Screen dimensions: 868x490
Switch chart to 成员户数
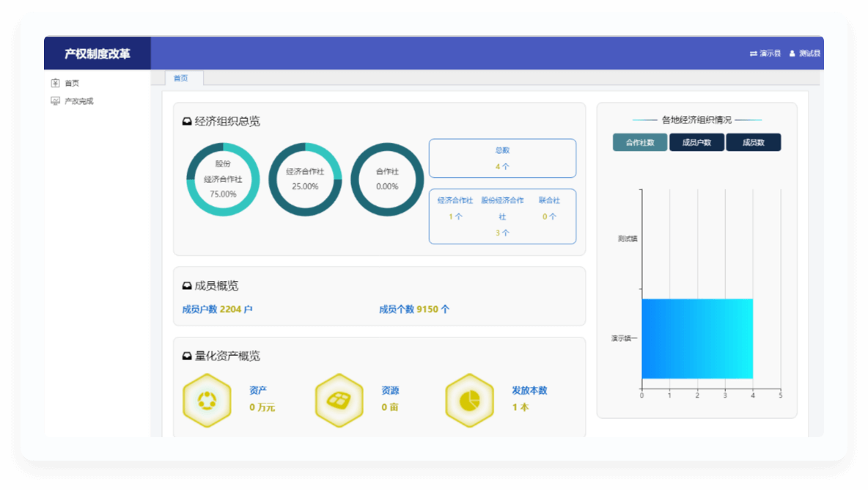click(x=696, y=142)
